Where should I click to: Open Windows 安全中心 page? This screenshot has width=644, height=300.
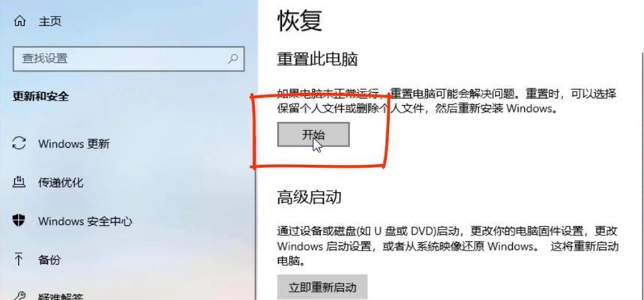85,221
